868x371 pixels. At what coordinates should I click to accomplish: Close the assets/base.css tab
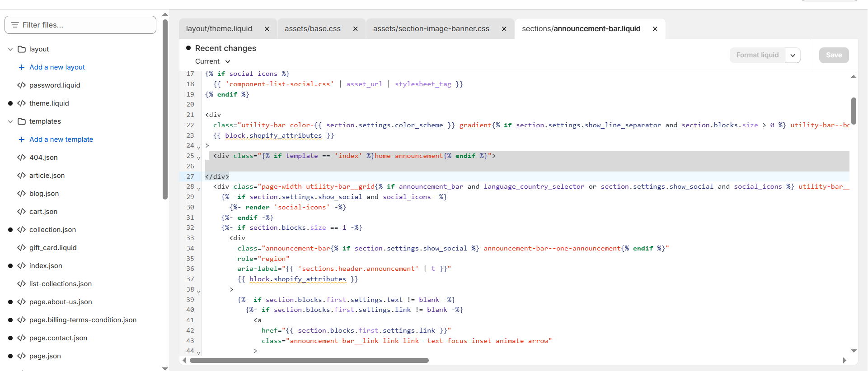pyautogui.click(x=356, y=29)
